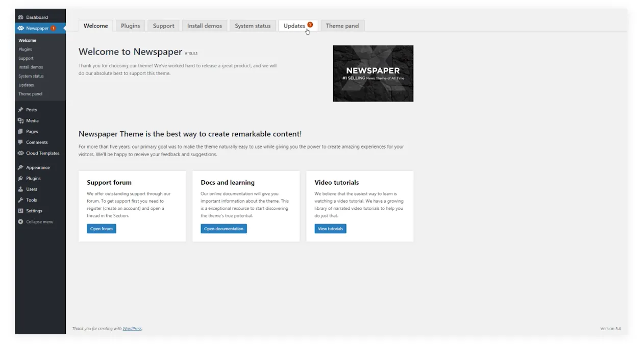Open the Cloud Templates menu label

click(43, 153)
